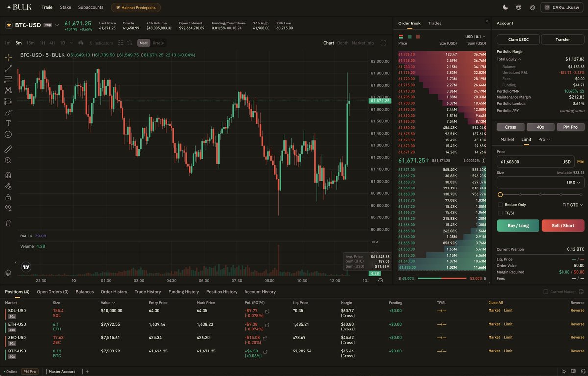Image resolution: width=588 pixels, height=376 pixels.
Task: Open the Open Orders (0) tab
Action: click(52, 292)
